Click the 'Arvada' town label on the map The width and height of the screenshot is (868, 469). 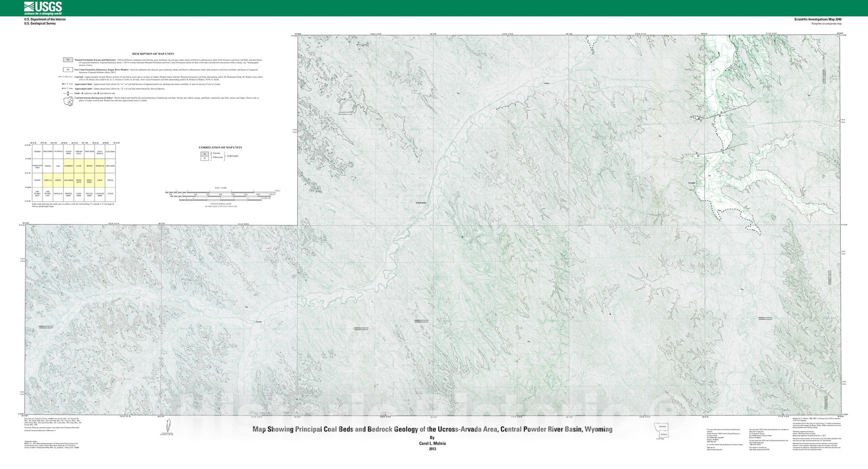pyautogui.click(x=691, y=183)
